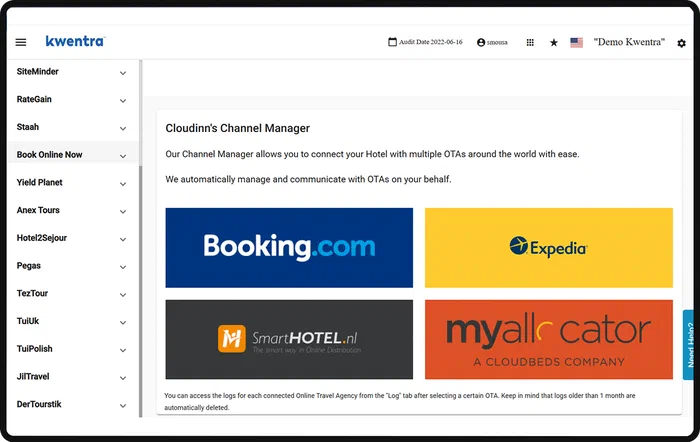This screenshot has height=442, width=700.
Task: Select RateGain in the sidebar
Action: (x=34, y=99)
